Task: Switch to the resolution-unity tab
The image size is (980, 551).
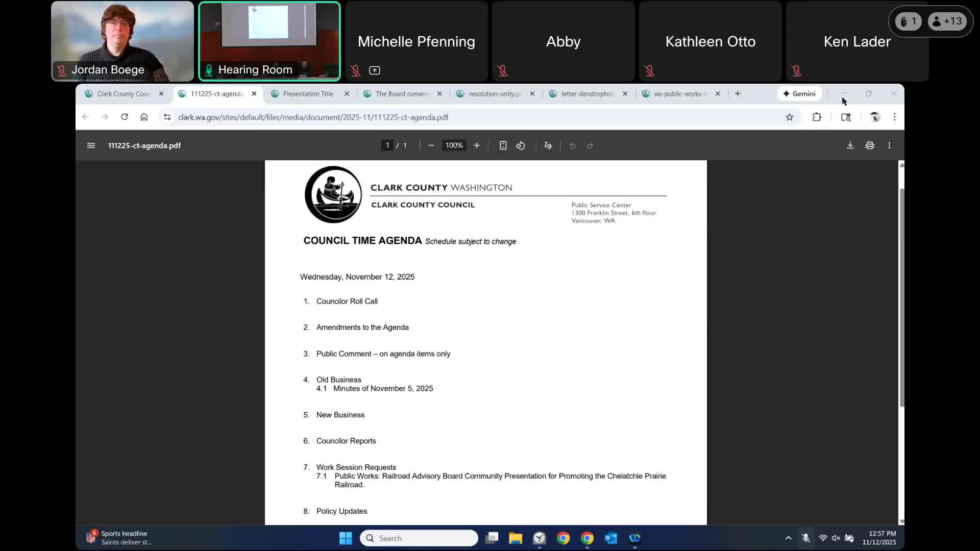Action: point(494,94)
